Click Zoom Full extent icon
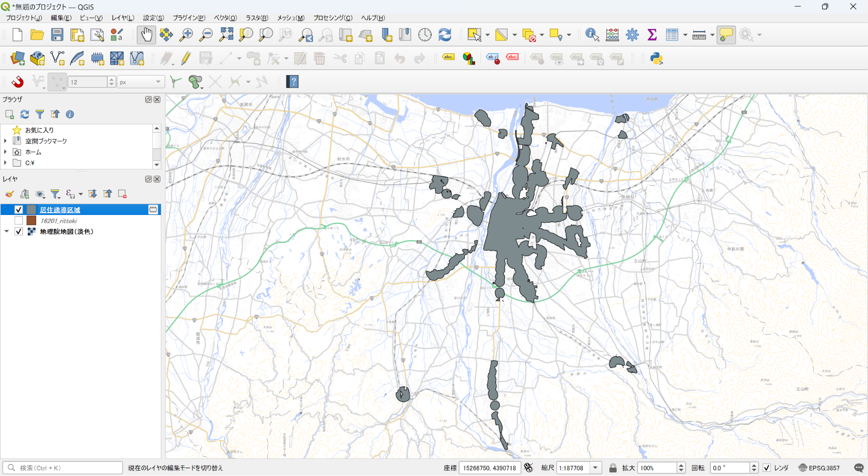Image resolution: width=868 pixels, height=476 pixels. [x=226, y=35]
